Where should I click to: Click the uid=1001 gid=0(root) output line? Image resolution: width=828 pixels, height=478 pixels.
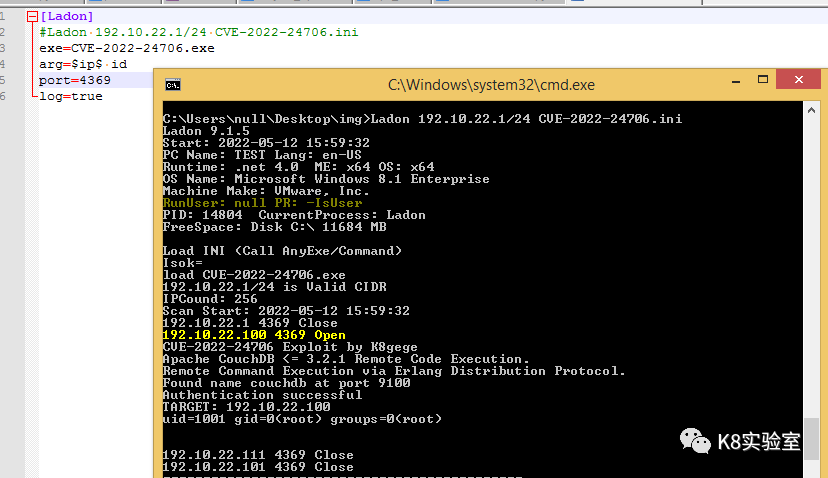(302, 418)
